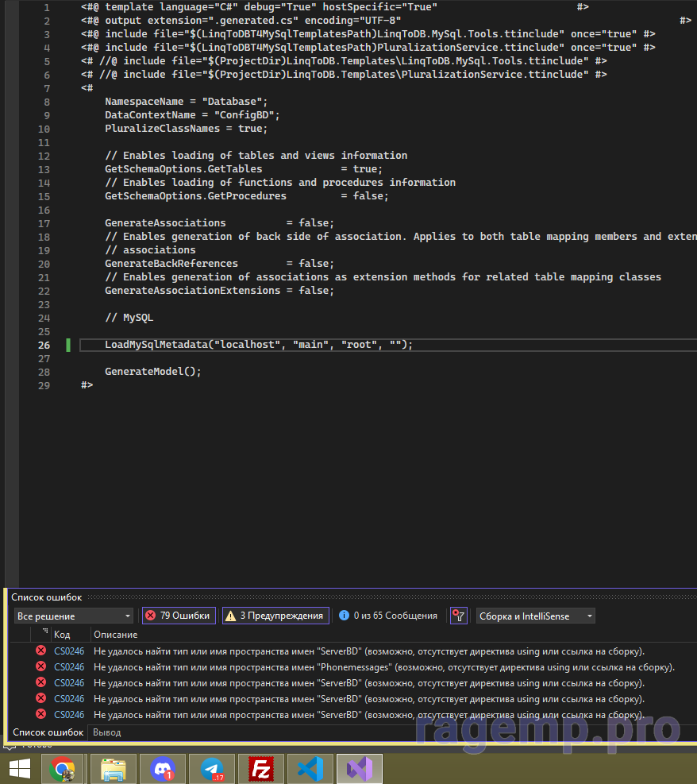This screenshot has height=784, width=697.
Task: Click the Описание column header
Action: click(115, 635)
